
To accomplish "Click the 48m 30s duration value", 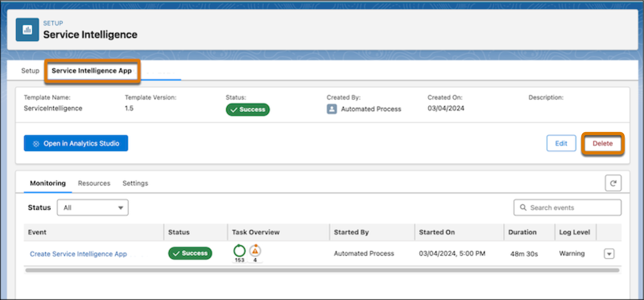I will coord(524,254).
